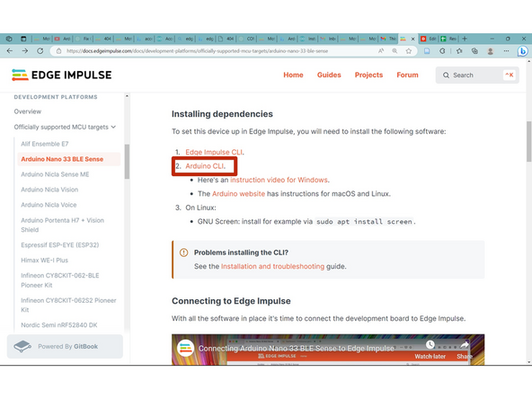Click the search magnifier icon
The image size is (532, 399).
pos(446,75)
